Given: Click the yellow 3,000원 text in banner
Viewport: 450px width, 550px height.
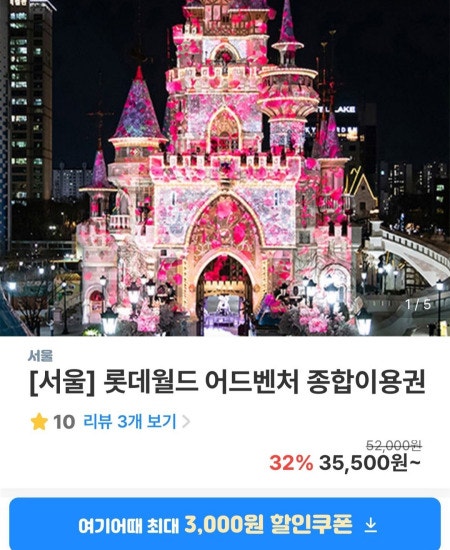Looking at the screenshot, I should coord(223,525).
